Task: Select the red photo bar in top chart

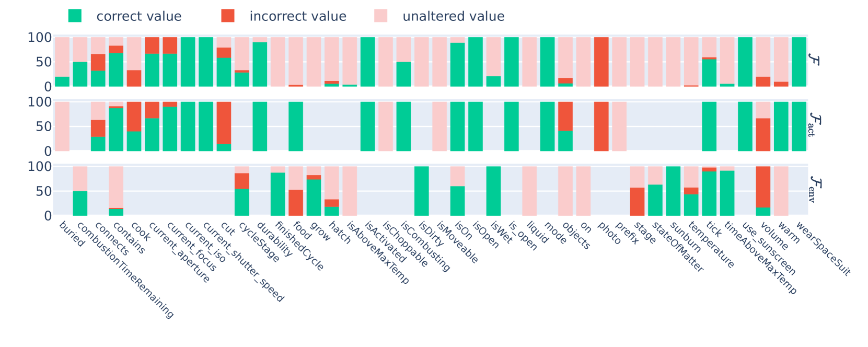Action: point(601,62)
